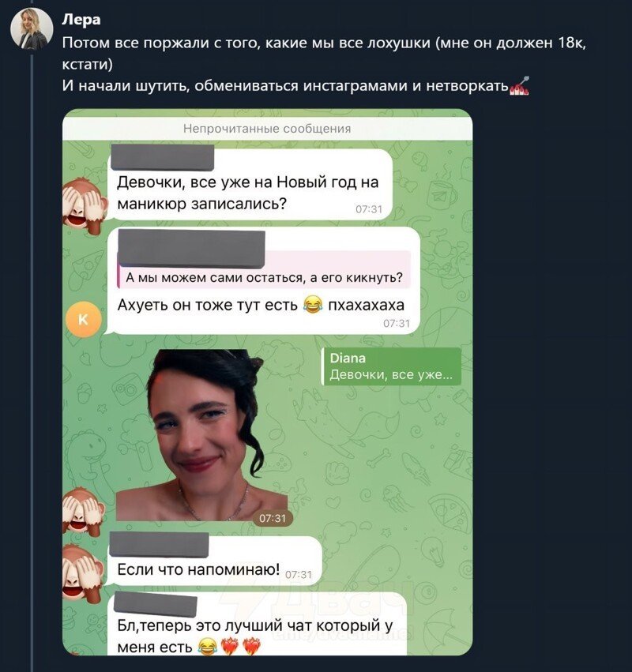Click the laughing emoji before "пхахахаха"
This screenshot has width=632, height=672.
[314, 305]
